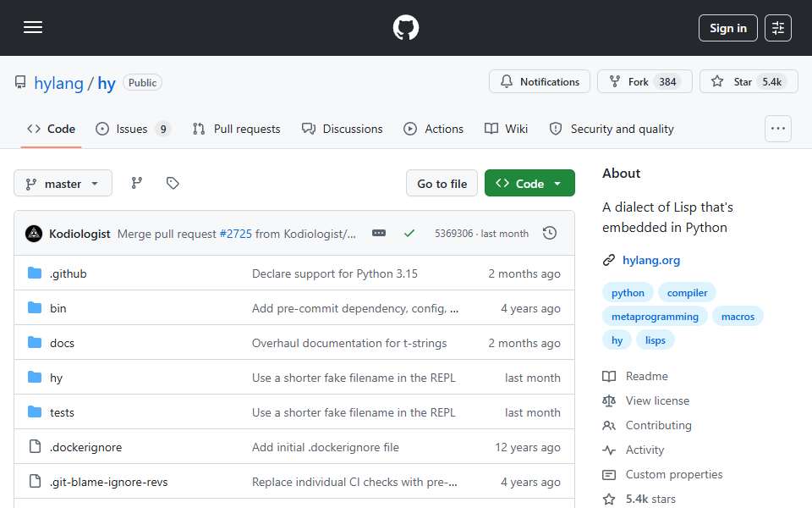Image resolution: width=812 pixels, height=508 pixels.
Task: Expand the commit message ellipsis
Action: (379, 234)
